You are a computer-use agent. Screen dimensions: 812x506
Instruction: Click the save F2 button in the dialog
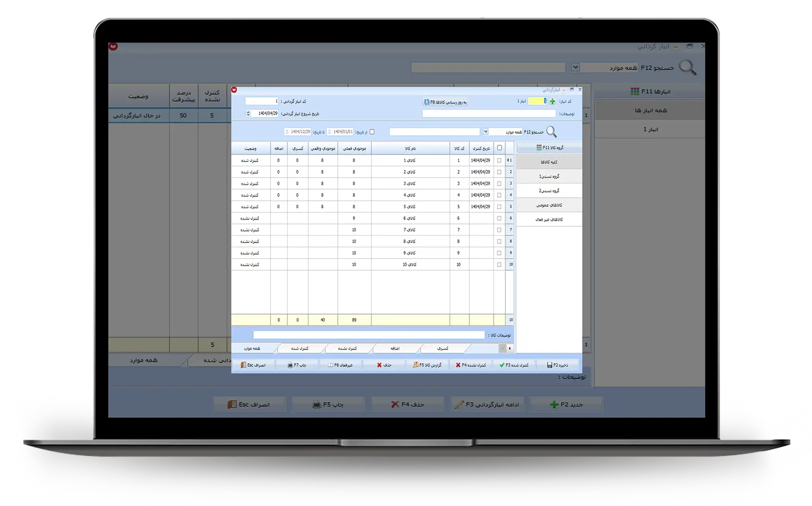coord(557,365)
